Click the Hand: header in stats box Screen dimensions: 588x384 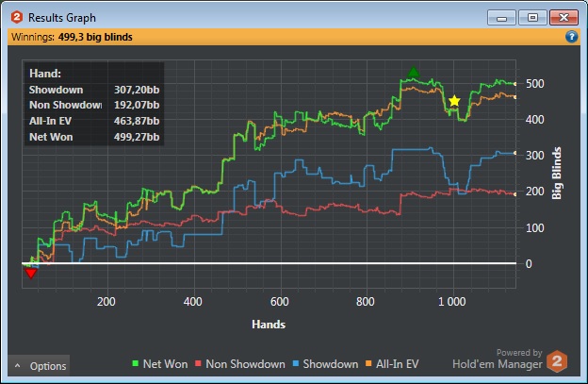click(x=45, y=74)
